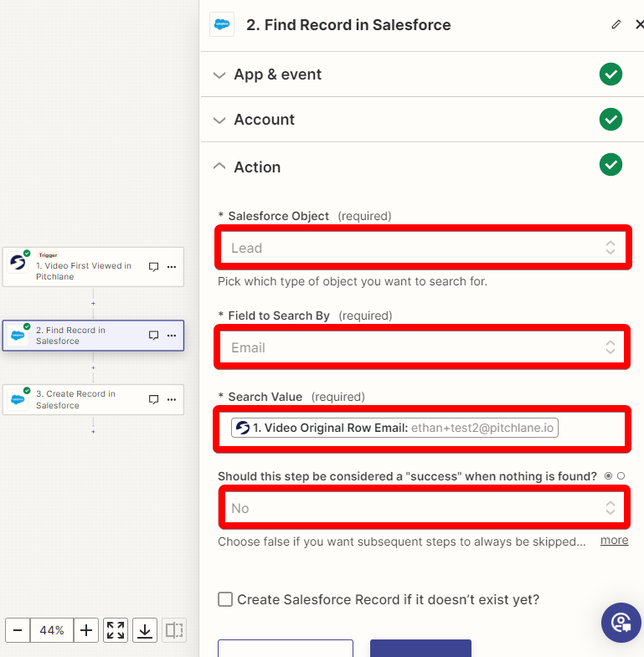Open the success when nothing found dropdown

click(424, 508)
